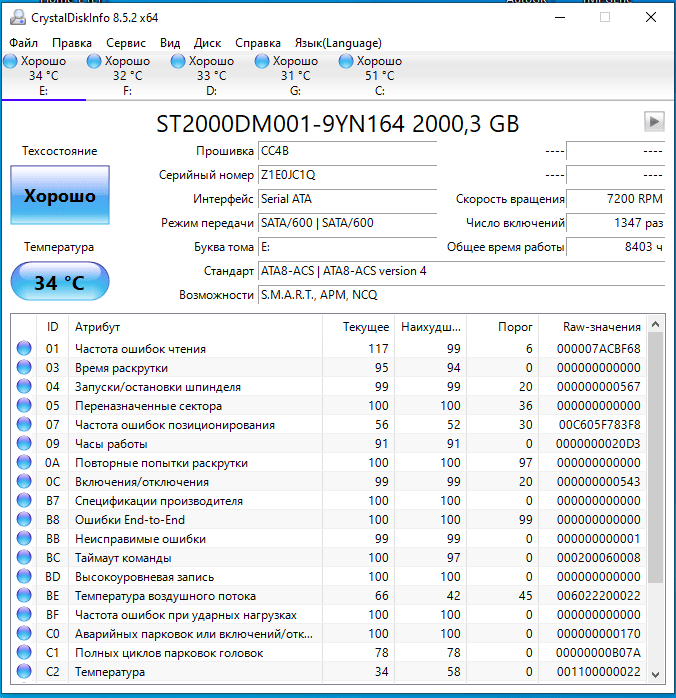Click the Хорошо health status button
Viewport: 676px width, 698px height.
(60, 196)
